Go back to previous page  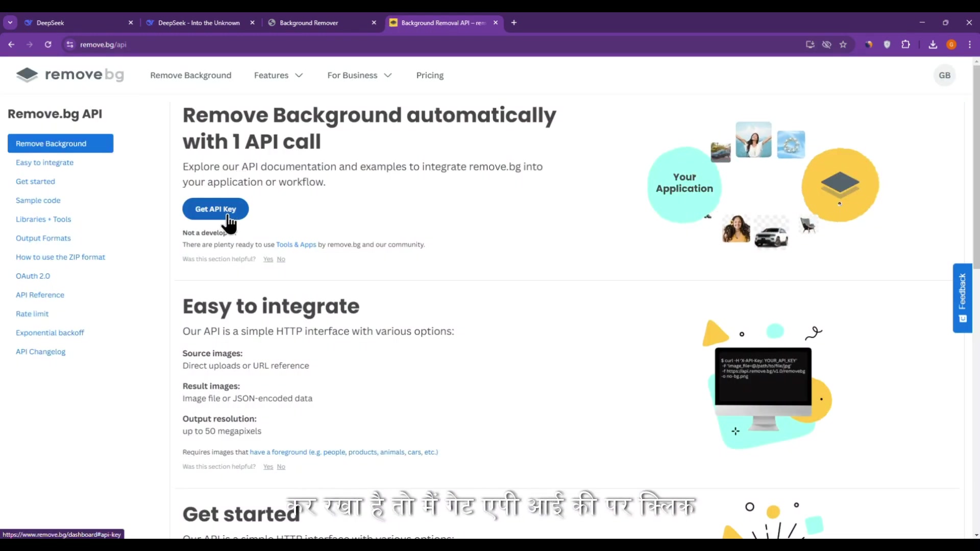(x=11, y=44)
